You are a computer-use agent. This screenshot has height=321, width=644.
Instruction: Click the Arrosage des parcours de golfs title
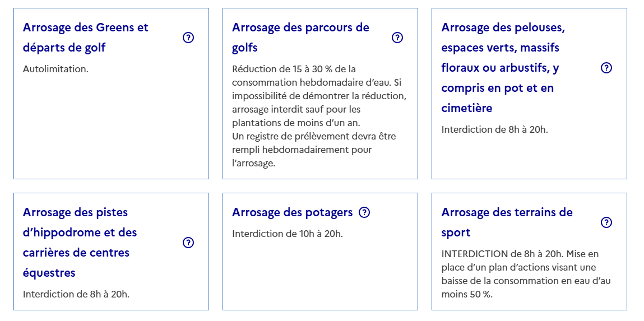pyautogui.click(x=300, y=38)
